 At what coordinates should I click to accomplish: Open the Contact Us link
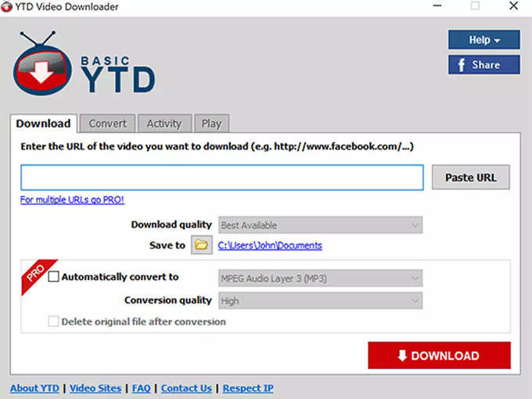[x=187, y=388]
